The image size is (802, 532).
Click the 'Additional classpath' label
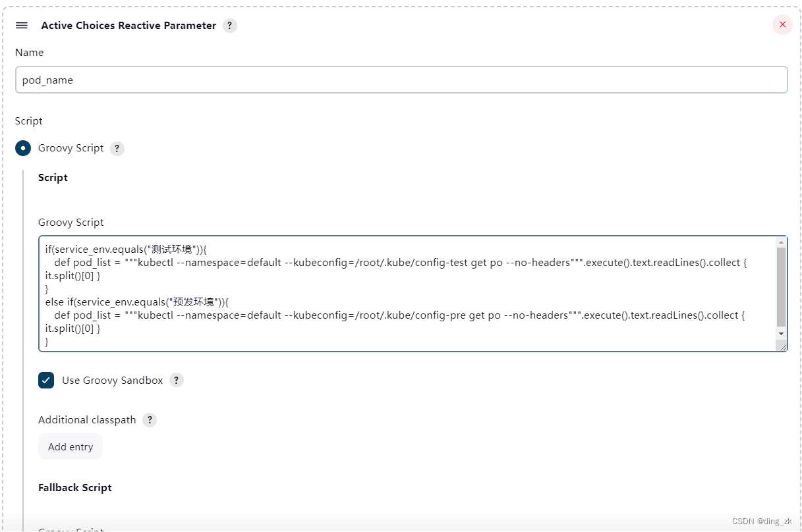pyautogui.click(x=87, y=420)
